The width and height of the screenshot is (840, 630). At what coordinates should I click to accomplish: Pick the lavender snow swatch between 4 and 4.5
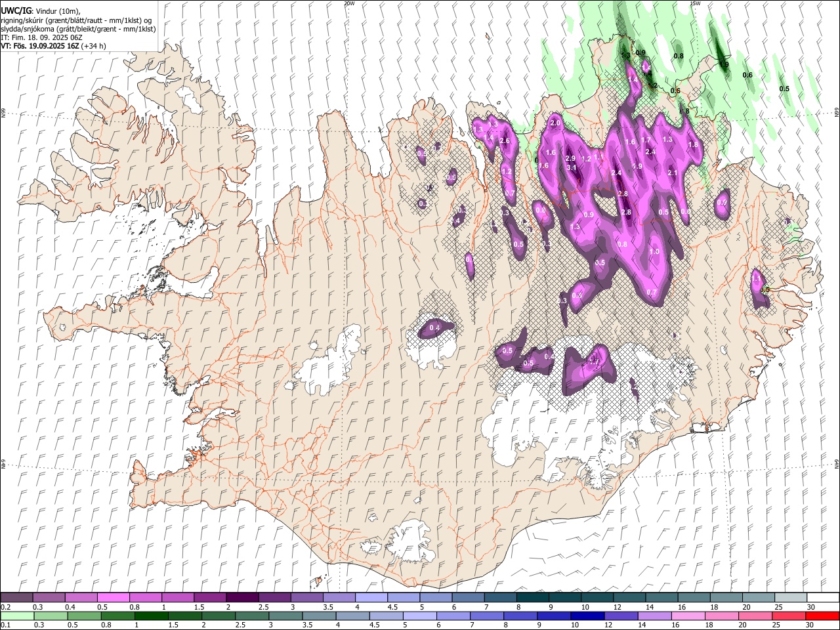point(371,598)
